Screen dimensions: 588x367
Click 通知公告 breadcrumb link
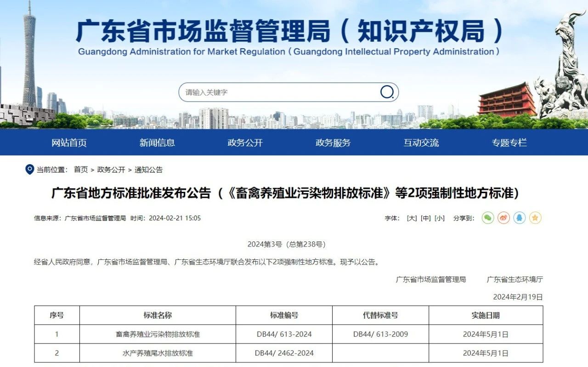click(x=148, y=170)
